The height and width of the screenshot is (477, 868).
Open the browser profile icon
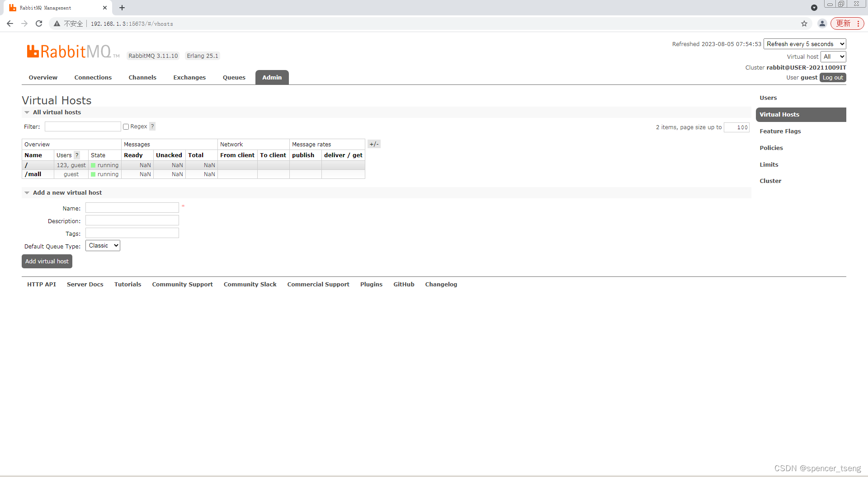tap(822, 23)
